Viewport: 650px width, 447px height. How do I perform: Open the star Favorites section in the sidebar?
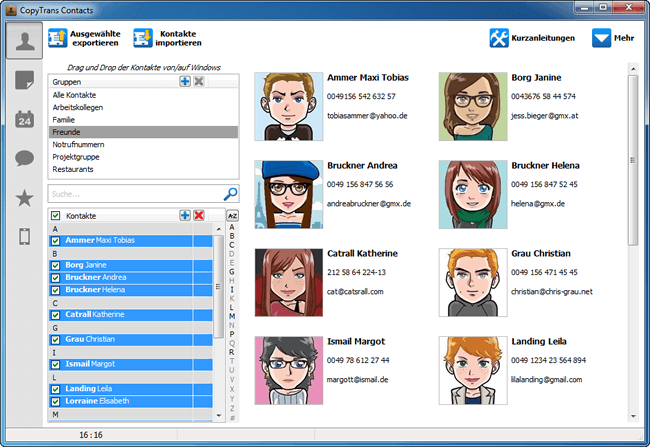pos(24,198)
